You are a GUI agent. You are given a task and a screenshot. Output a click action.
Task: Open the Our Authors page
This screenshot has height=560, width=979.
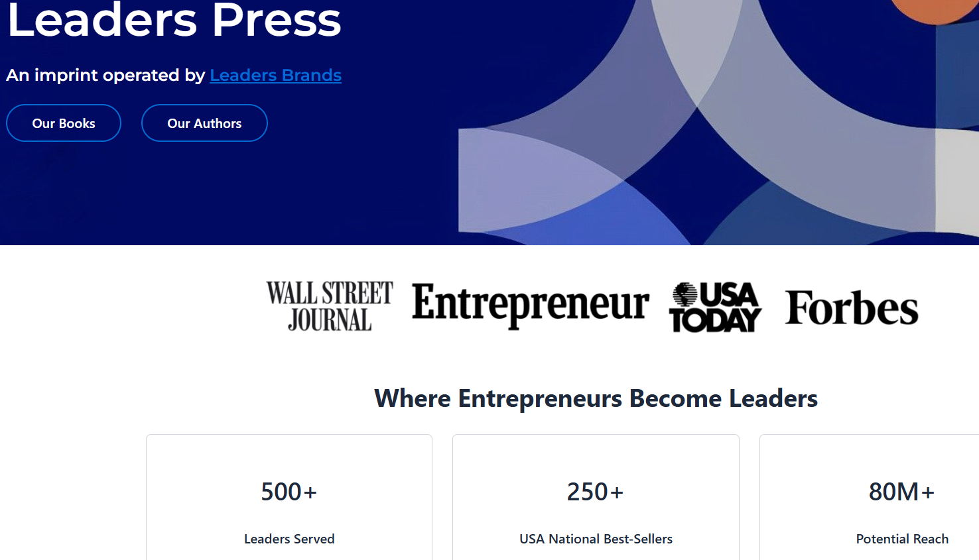204,123
